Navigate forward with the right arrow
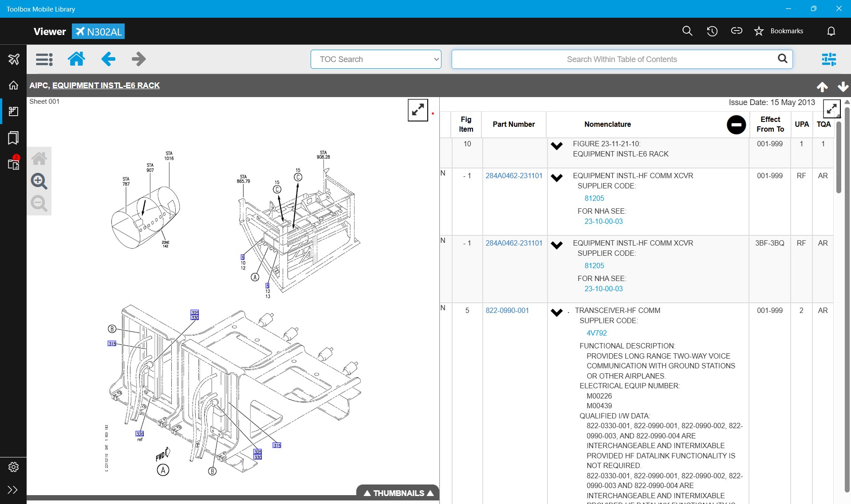 (139, 59)
